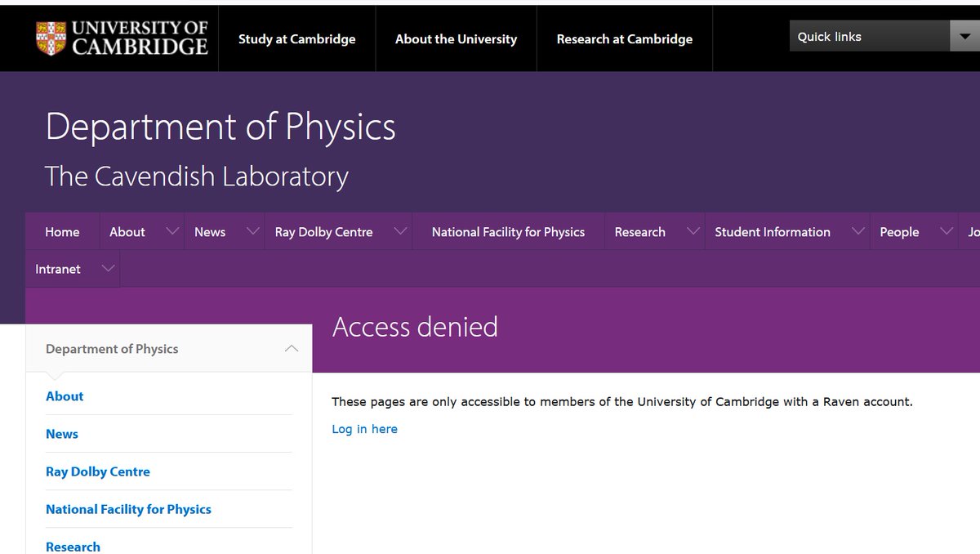Open the News navigation item
Image resolution: width=980 pixels, height=554 pixels.
click(x=210, y=232)
